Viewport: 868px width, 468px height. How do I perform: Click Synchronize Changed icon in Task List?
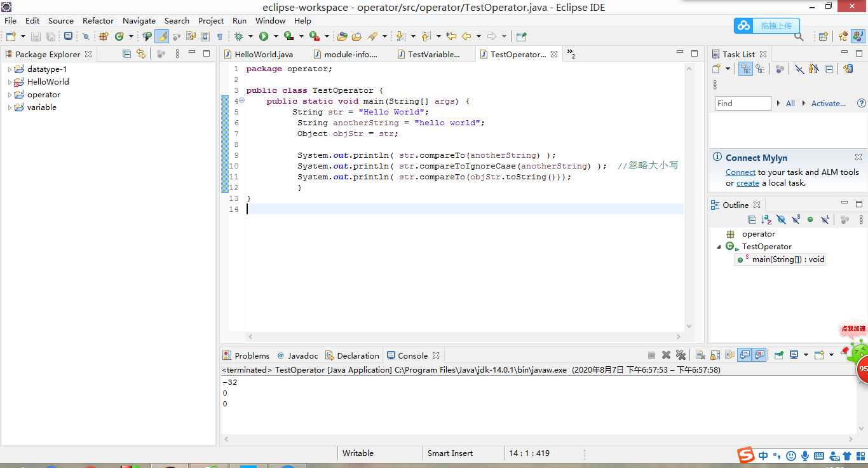coord(848,69)
